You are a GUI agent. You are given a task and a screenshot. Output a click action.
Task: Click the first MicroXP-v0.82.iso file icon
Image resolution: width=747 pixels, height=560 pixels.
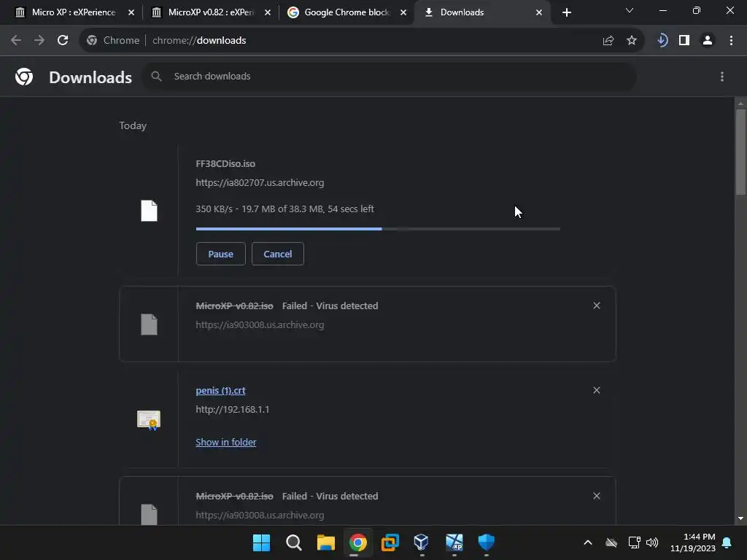point(149,324)
